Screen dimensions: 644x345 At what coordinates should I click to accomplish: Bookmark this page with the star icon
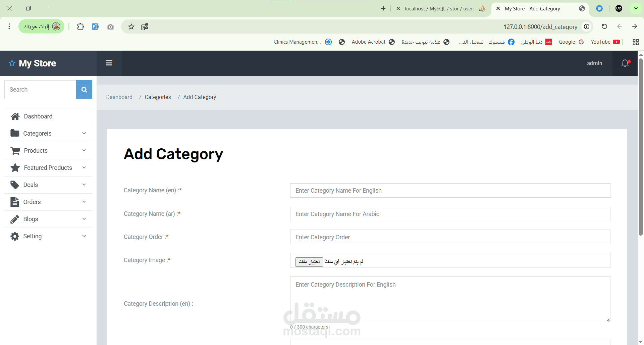131,27
